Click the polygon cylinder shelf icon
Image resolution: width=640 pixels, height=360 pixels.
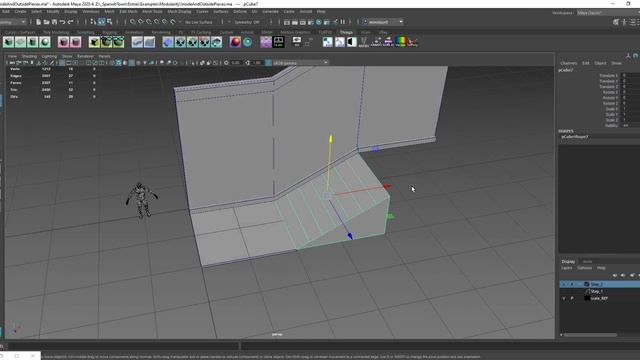[x=33, y=42]
